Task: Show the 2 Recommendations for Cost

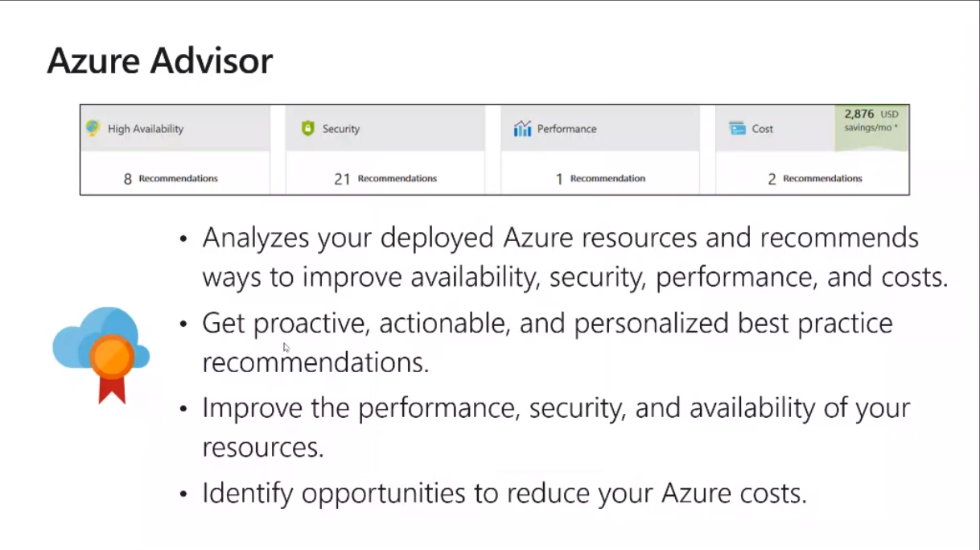Action: 814,179
